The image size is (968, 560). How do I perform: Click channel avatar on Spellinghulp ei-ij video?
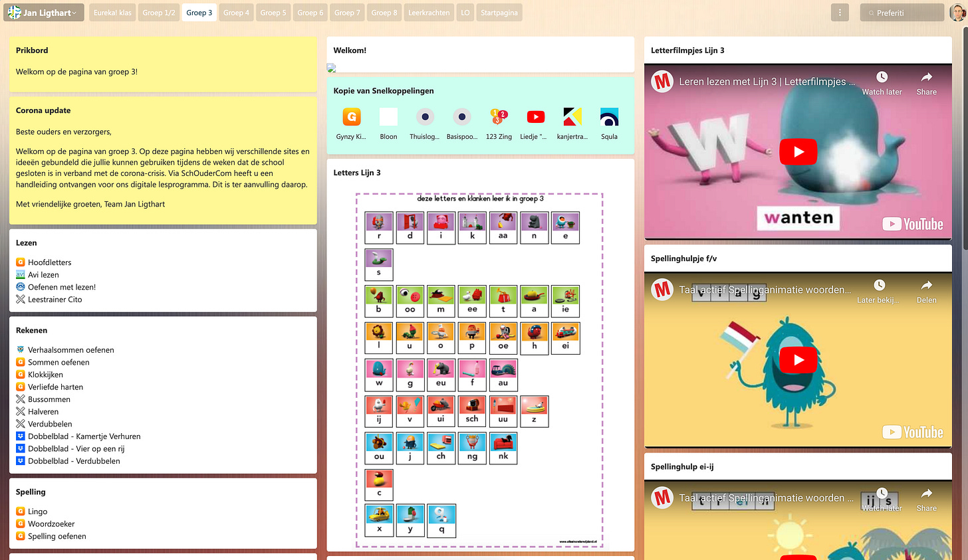pos(662,498)
